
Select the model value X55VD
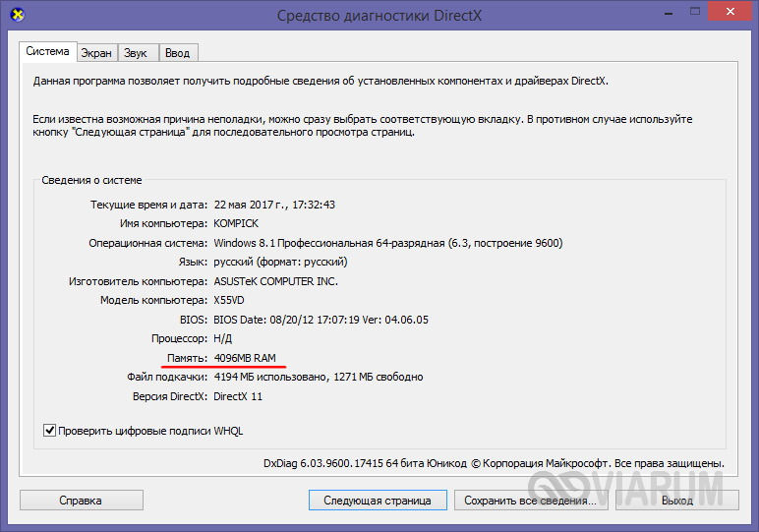click(229, 300)
